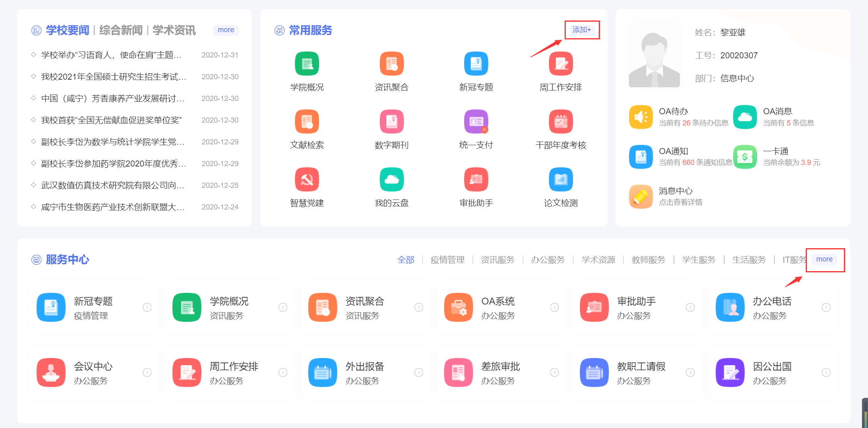The width and height of the screenshot is (868, 428).
Task: Expand arrow on the OA系统 card
Action: tap(555, 307)
